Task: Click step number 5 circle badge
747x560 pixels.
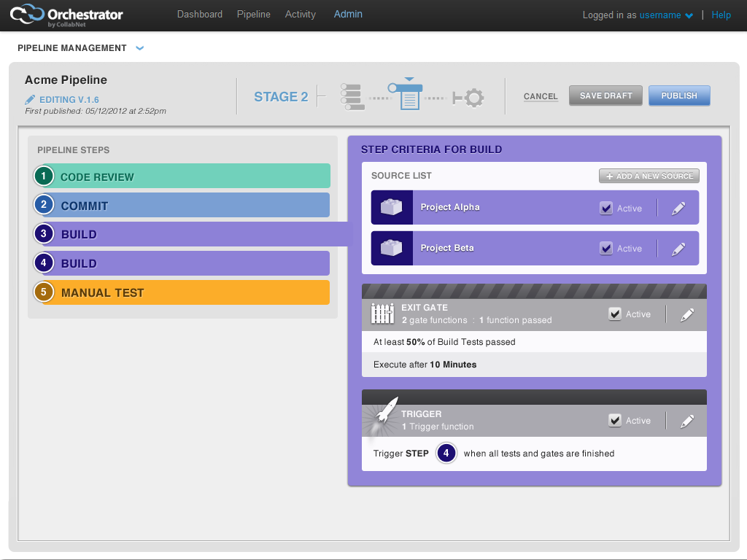Action: [x=44, y=292]
